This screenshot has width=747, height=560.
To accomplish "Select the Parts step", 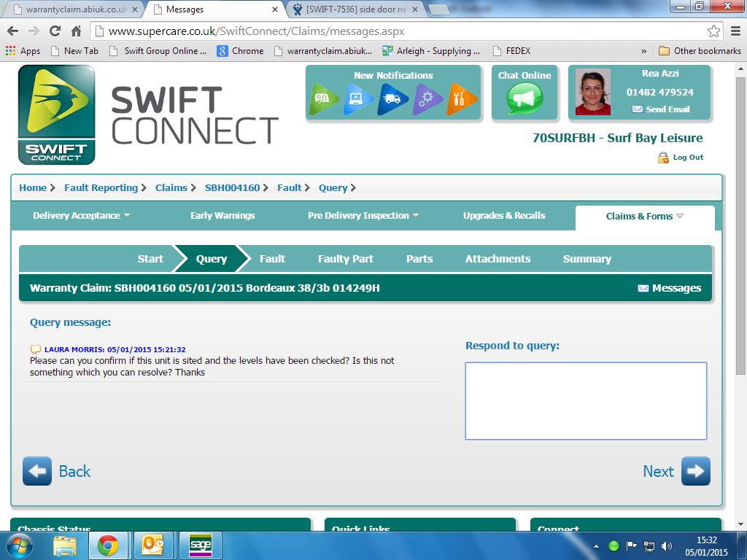I will click(419, 259).
